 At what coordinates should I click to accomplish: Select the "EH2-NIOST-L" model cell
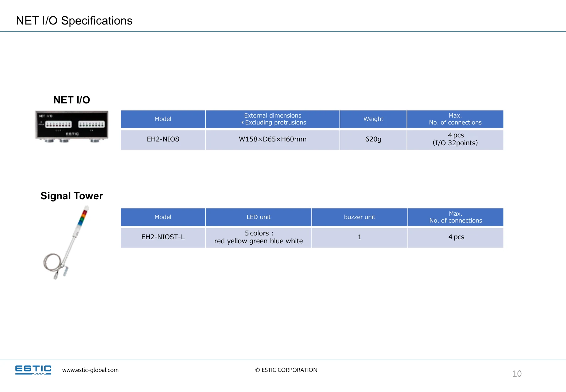click(163, 238)
